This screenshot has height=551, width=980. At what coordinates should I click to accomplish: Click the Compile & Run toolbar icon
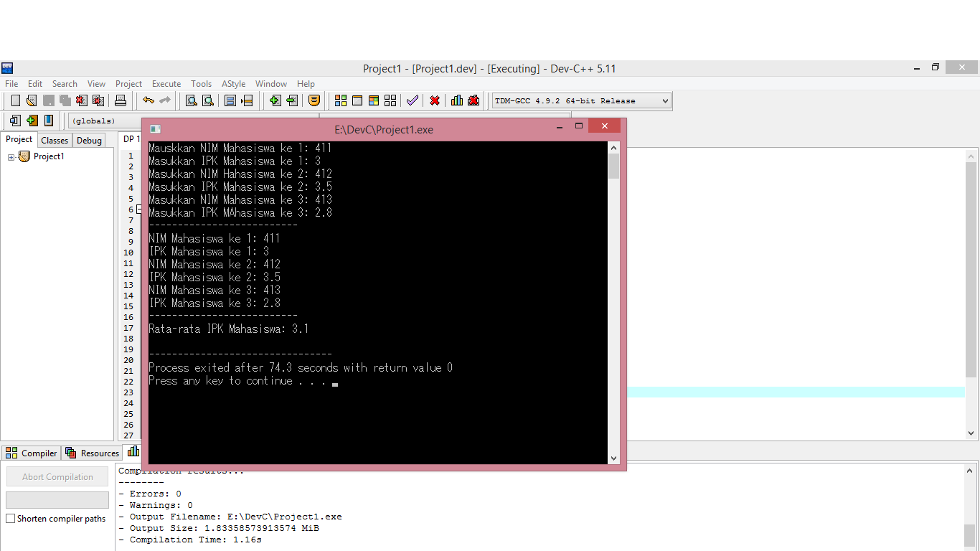point(374,100)
